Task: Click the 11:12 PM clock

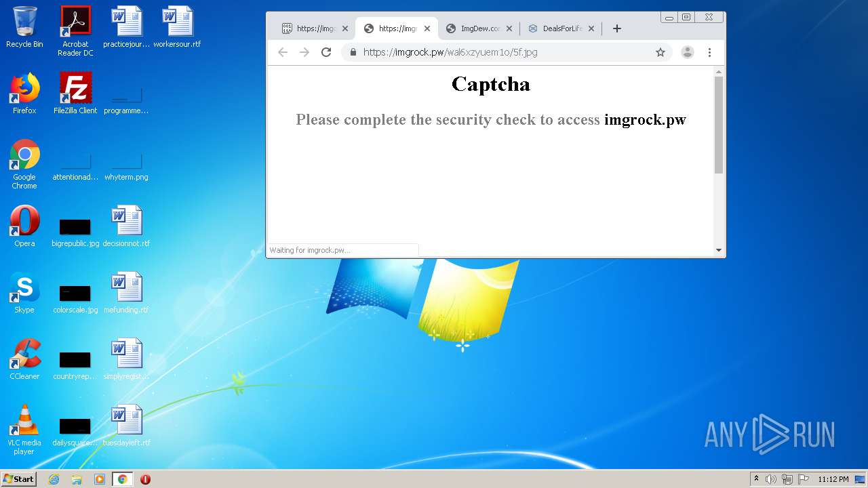Action: click(x=833, y=479)
